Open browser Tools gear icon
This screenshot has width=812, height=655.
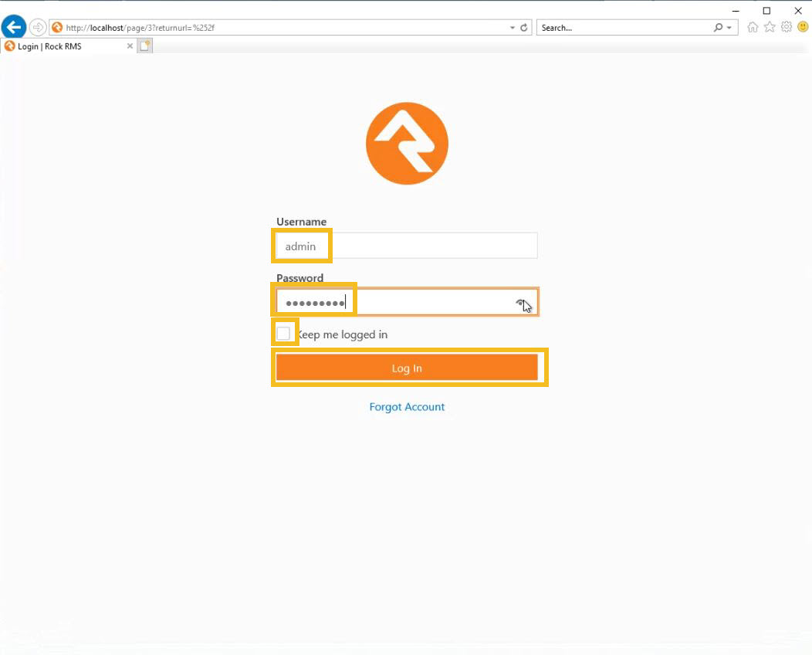(786, 27)
